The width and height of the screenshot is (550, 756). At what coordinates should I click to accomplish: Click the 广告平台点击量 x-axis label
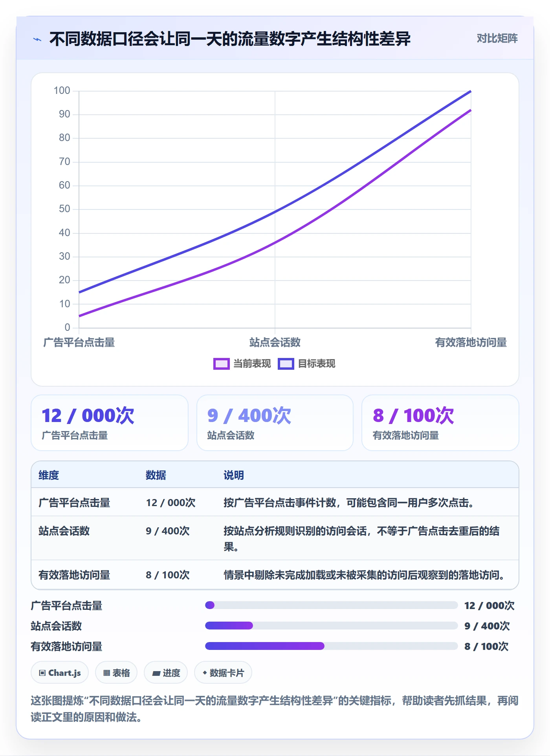[x=79, y=343]
